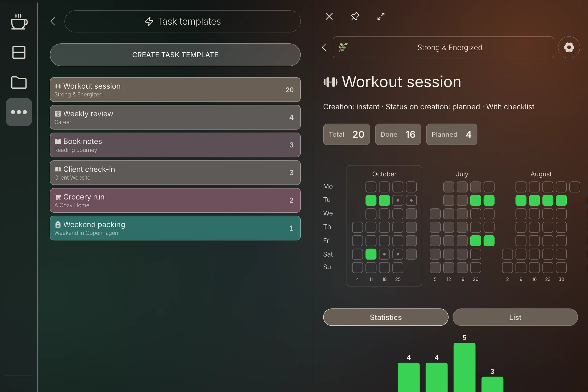Click first green Tuesday cell in August
Viewport: 588px width, 392px height.
pos(521,200)
